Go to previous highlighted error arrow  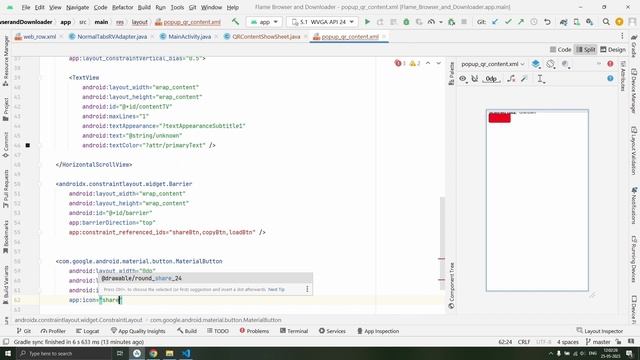[428, 63]
